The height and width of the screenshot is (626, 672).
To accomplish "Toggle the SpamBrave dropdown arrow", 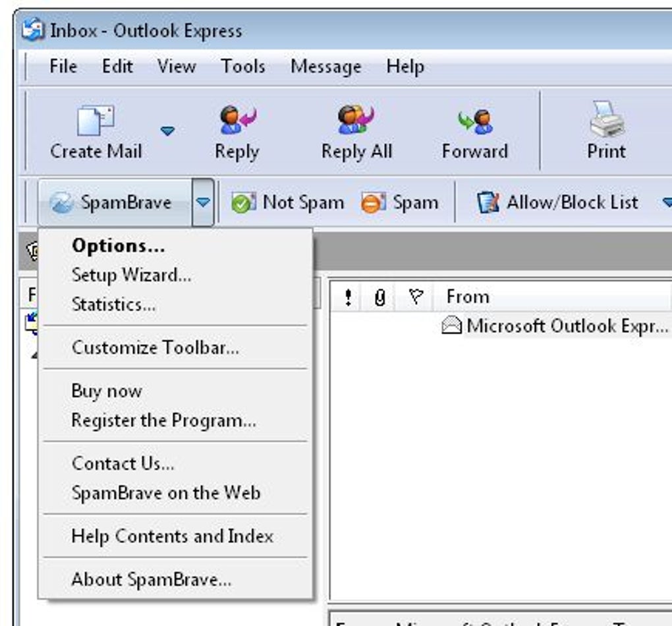I will pos(203,202).
